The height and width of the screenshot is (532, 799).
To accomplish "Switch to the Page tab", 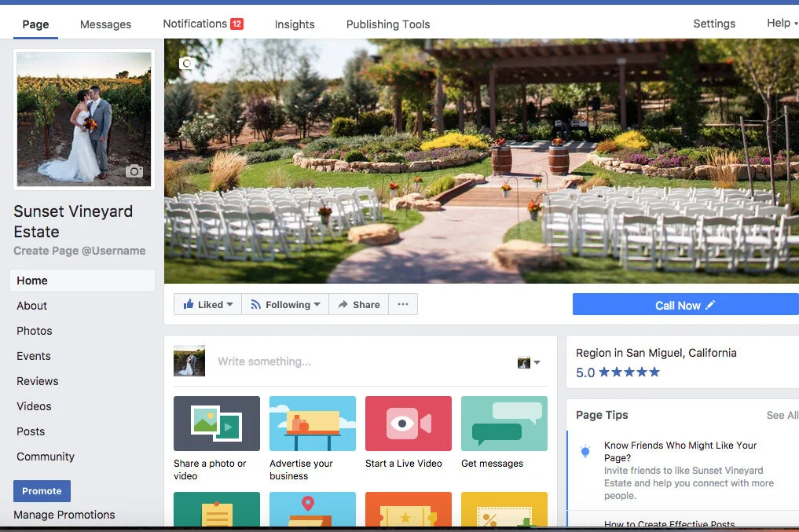I will click(x=35, y=24).
